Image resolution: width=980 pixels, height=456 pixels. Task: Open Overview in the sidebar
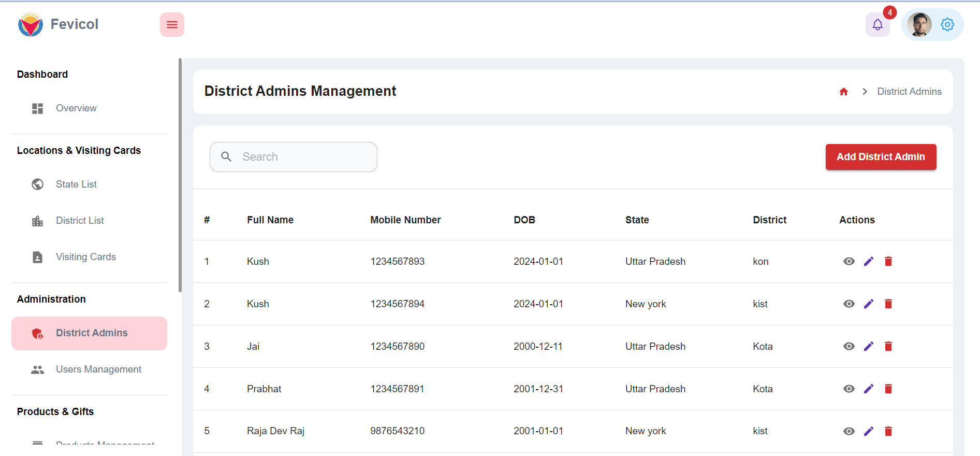click(76, 108)
